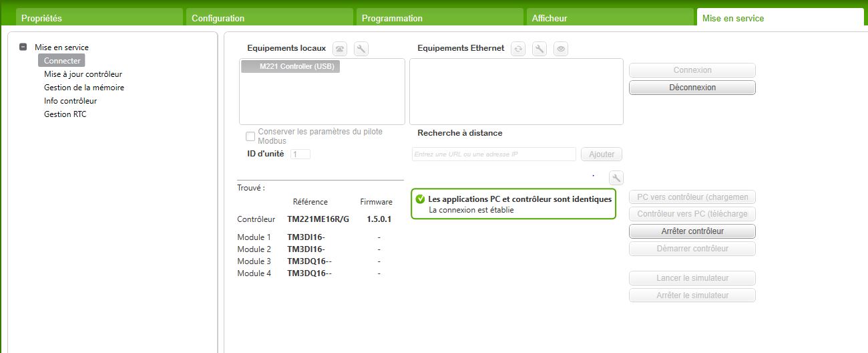Click the wrench icon below the Ajouter button

pos(616,178)
